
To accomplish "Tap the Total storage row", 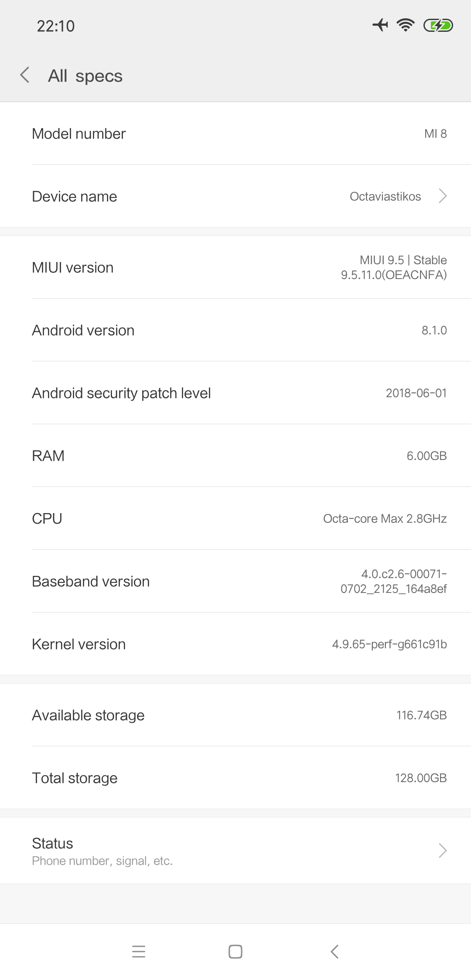I will (x=235, y=778).
